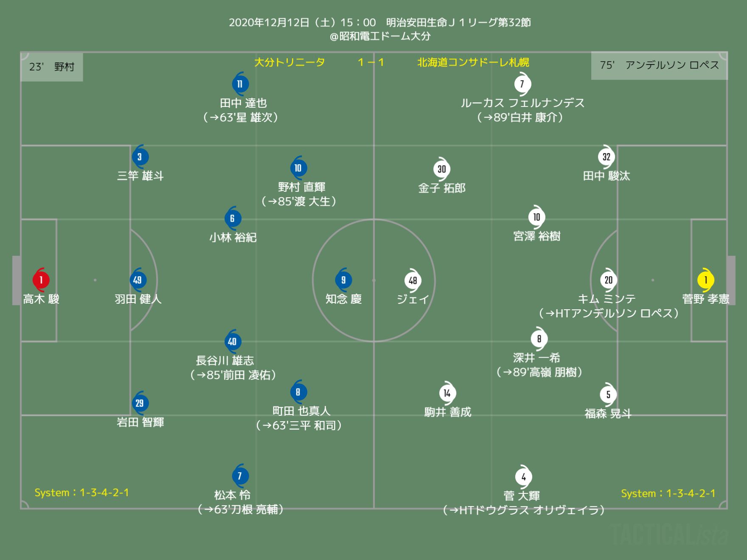Click the 北海道コンサドーレ札幌 team name
The width and height of the screenshot is (747, 560).
tap(473, 62)
